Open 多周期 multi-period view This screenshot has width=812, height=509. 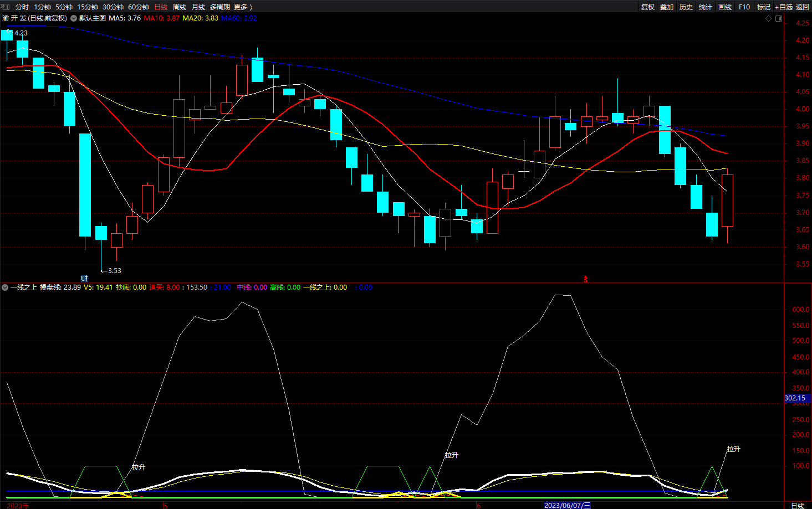pos(219,7)
